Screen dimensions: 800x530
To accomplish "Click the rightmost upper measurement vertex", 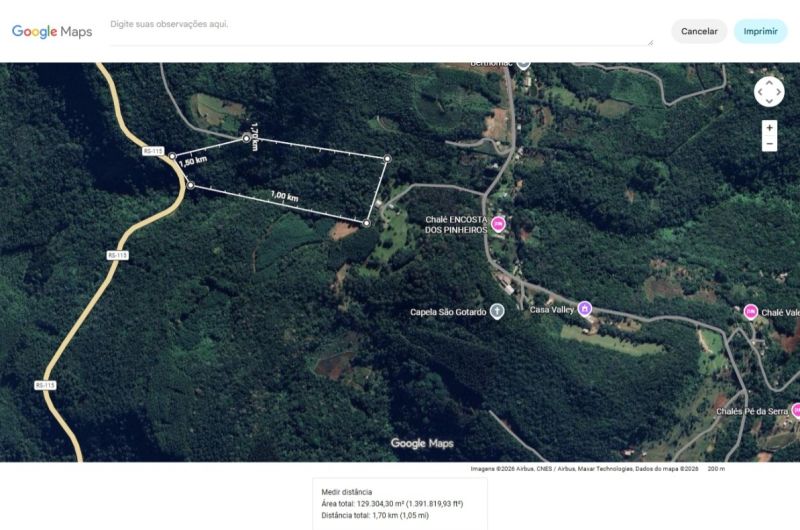I will pos(387,159).
